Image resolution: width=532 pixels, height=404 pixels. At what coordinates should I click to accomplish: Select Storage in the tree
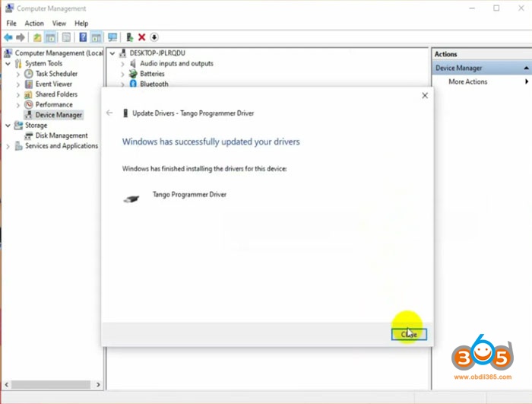36,126
